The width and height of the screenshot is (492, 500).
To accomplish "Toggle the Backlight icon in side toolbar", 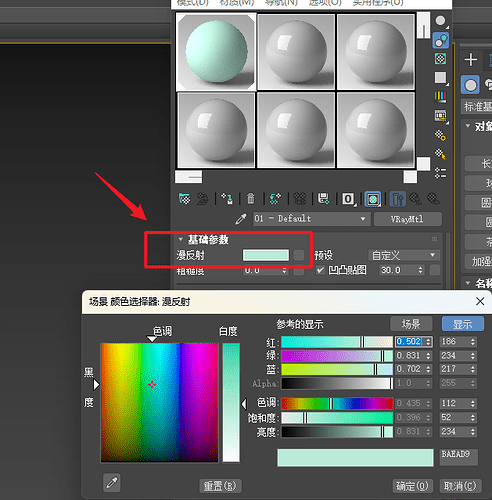I will point(441,40).
